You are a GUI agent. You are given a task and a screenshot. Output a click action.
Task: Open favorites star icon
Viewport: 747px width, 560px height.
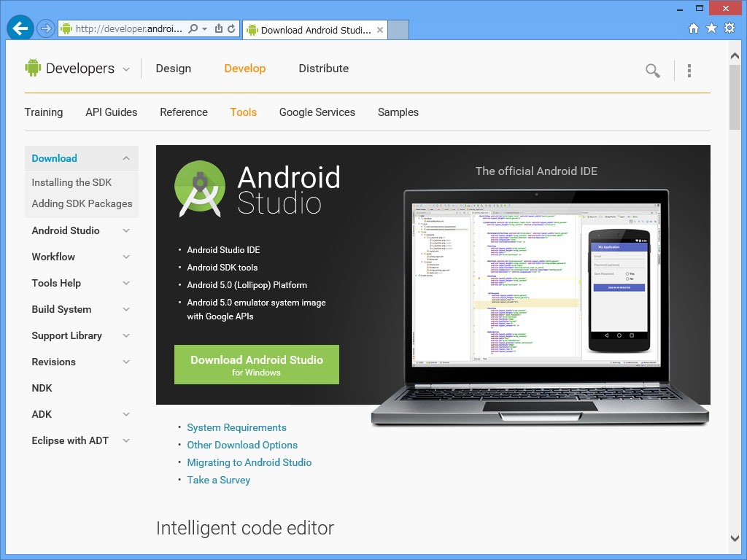711,28
